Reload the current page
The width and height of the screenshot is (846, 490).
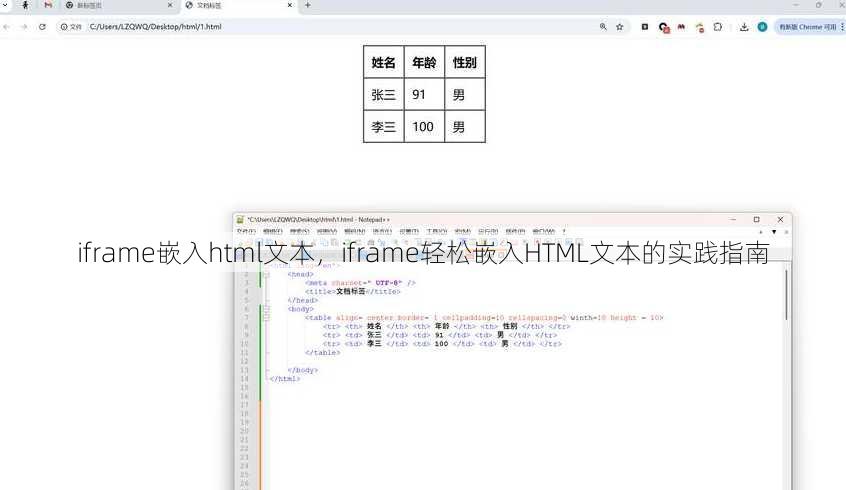click(x=42, y=26)
